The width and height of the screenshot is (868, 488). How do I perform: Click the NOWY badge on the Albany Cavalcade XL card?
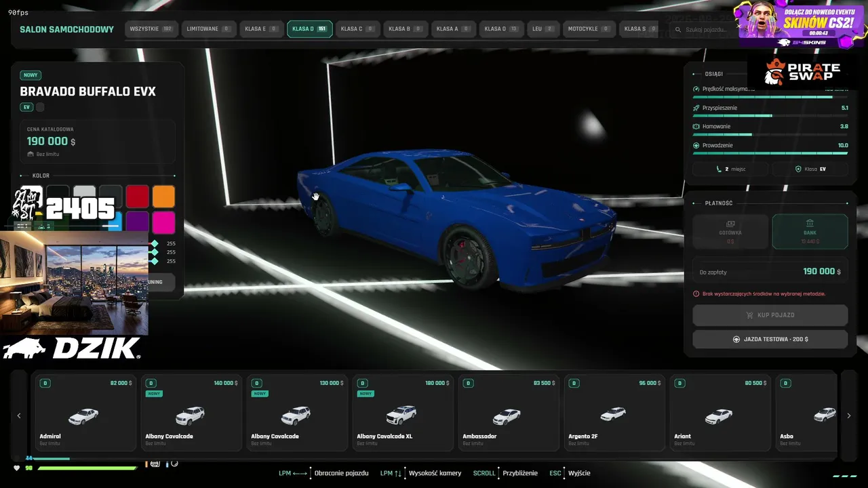(366, 394)
